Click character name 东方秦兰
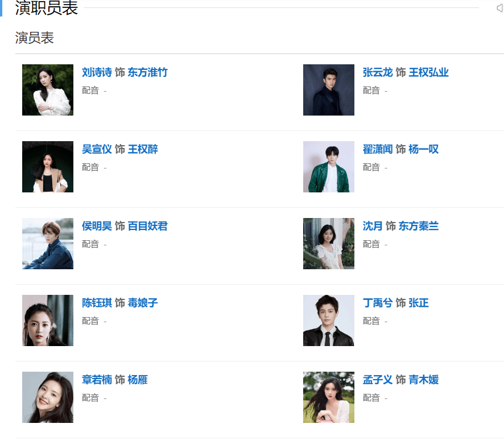Image resolution: width=504 pixels, height=440 pixels. [x=419, y=226]
